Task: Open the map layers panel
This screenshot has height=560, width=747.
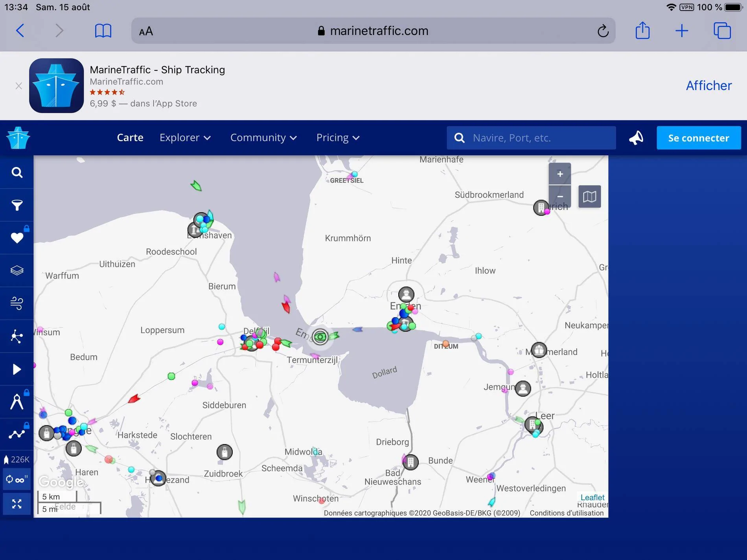Action: click(x=17, y=271)
